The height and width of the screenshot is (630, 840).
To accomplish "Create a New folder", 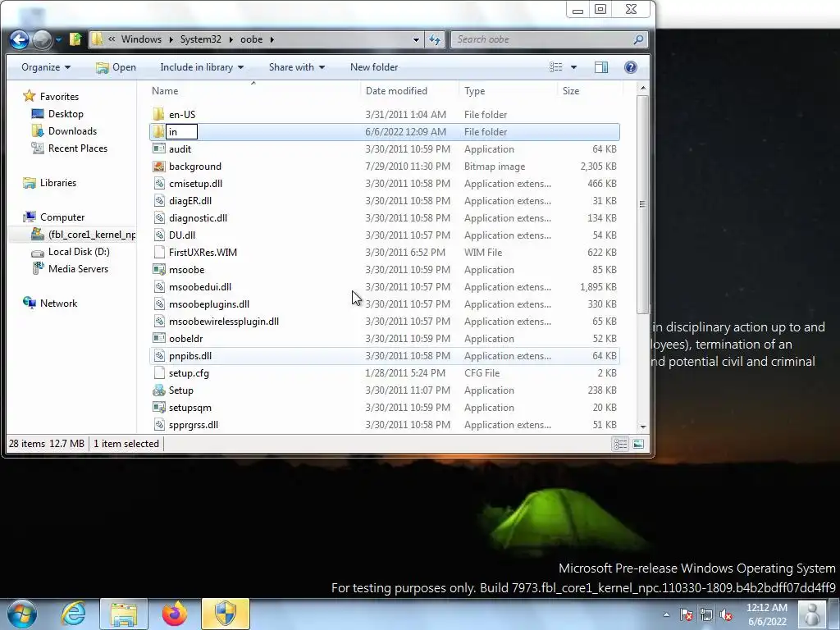I will pyautogui.click(x=374, y=67).
